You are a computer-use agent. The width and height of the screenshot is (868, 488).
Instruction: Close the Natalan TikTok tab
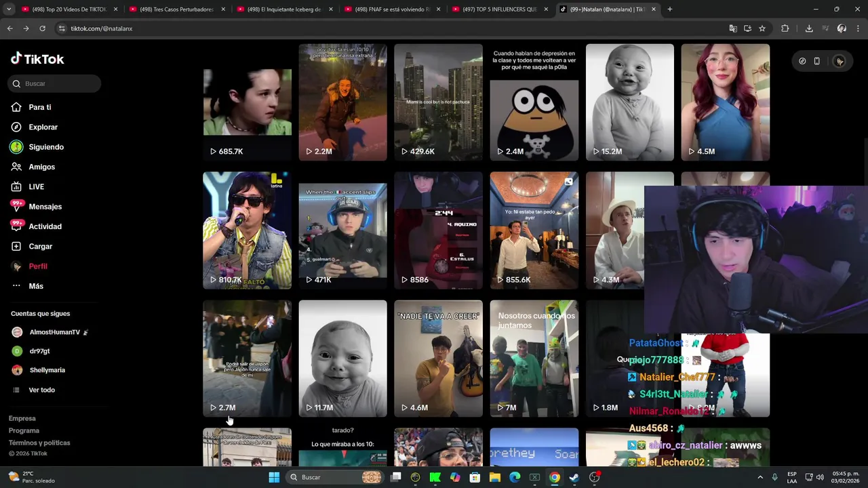[654, 9]
